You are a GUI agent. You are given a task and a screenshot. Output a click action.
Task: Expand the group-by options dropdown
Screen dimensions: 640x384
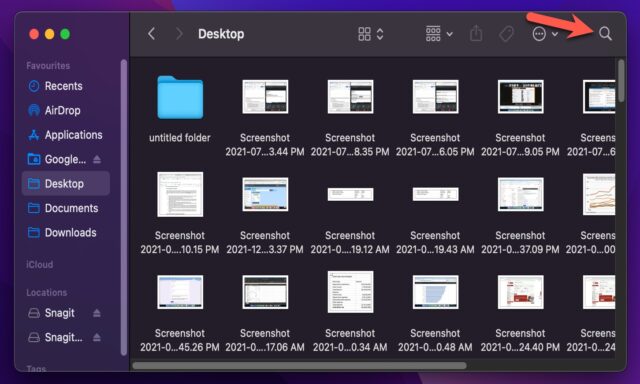(x=439, y=34)
